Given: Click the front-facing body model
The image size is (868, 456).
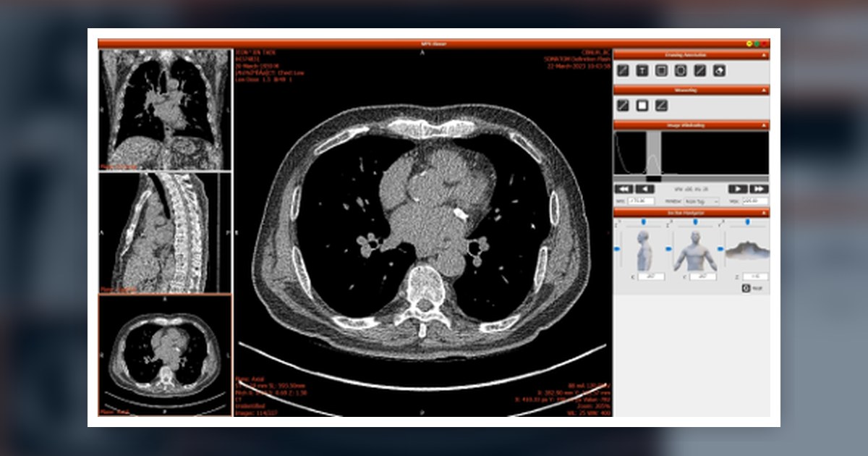Looking at the screenshot, I should point(695,251).
